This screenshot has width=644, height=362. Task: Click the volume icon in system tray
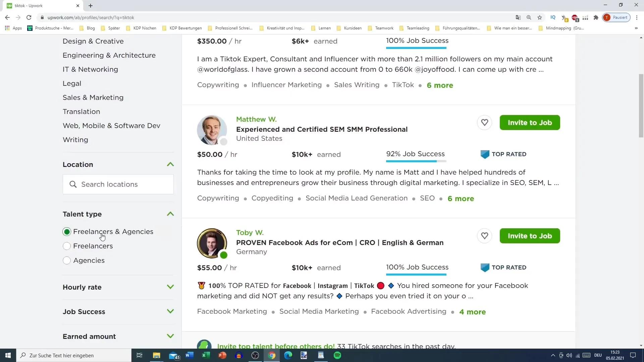[569, 355]
